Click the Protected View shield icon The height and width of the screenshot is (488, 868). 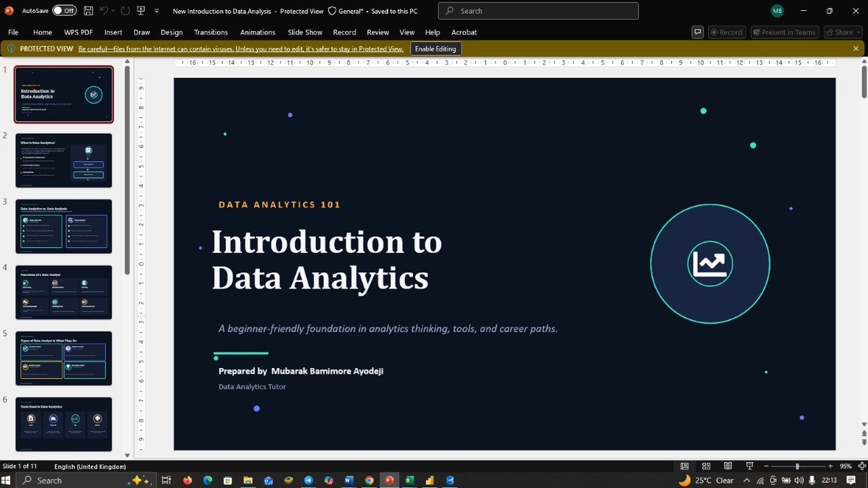(x=11, y=48)
